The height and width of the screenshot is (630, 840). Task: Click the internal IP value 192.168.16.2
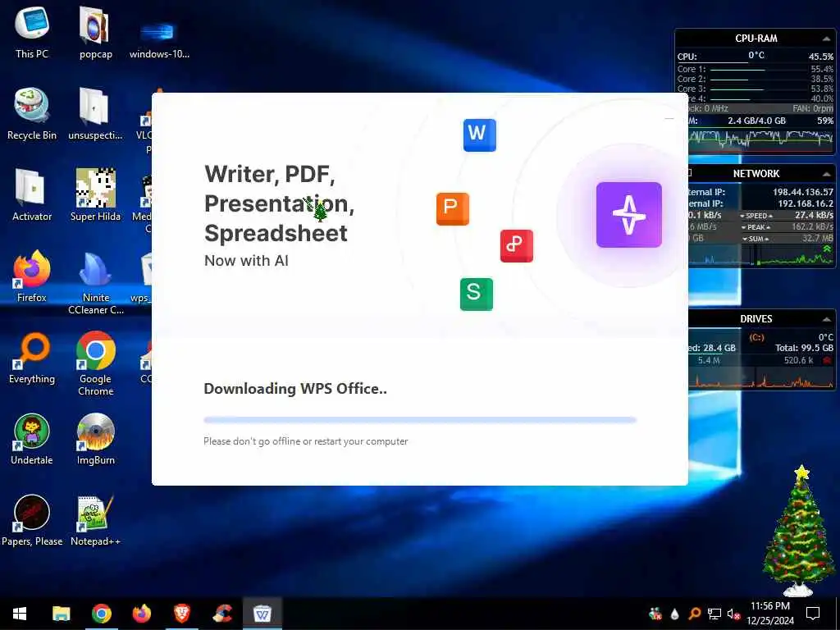coord(806,203)
